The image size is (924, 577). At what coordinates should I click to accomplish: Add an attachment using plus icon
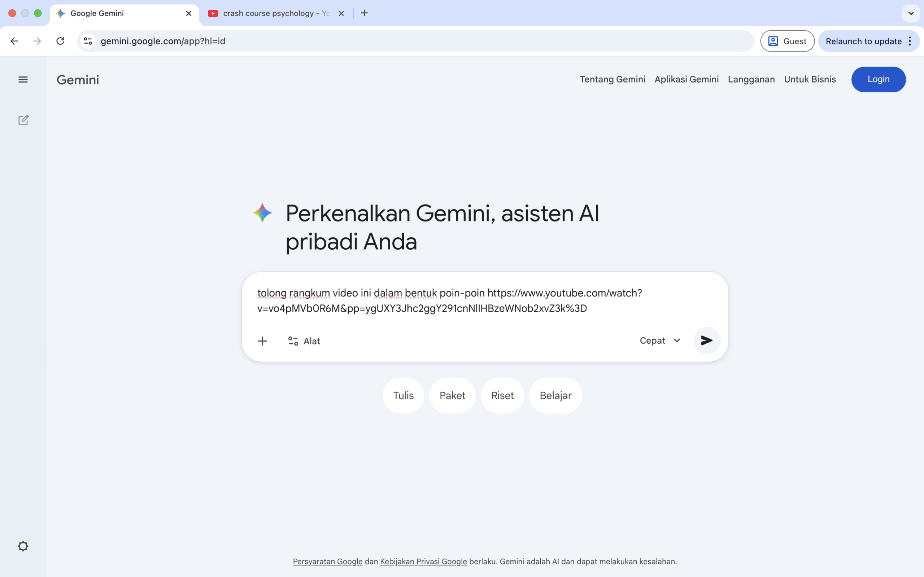263,341
